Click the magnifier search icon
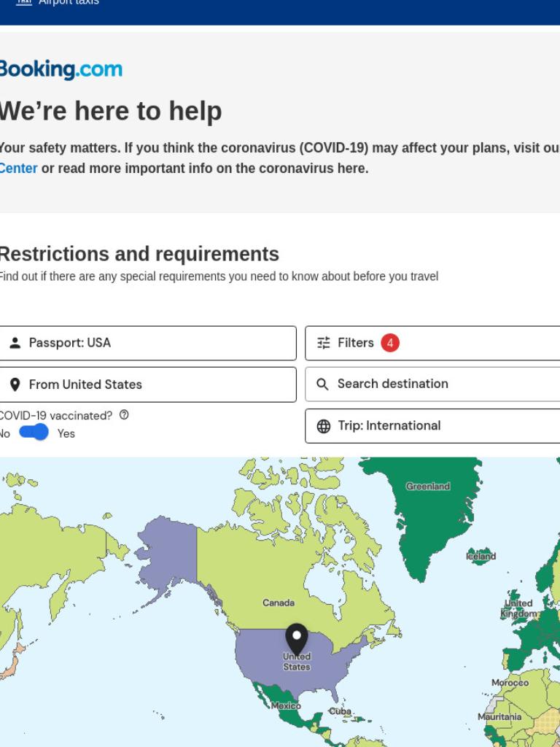The image size is (560, 747). tap(322, 384)
